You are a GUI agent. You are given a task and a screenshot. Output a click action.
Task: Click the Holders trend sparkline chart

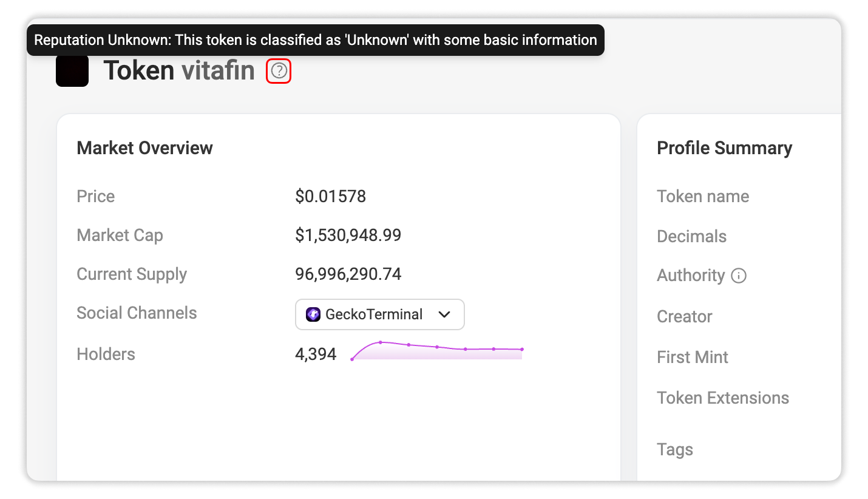[x=436, y=351]
